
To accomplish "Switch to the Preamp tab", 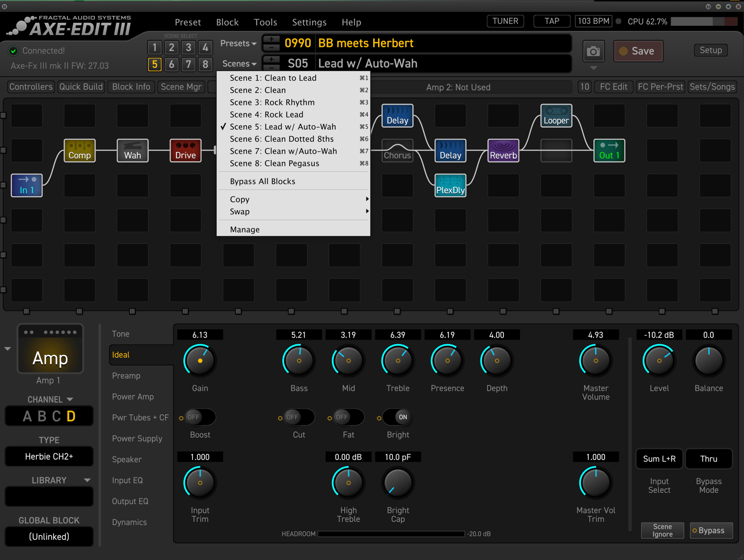I will [x=126, y=376].
